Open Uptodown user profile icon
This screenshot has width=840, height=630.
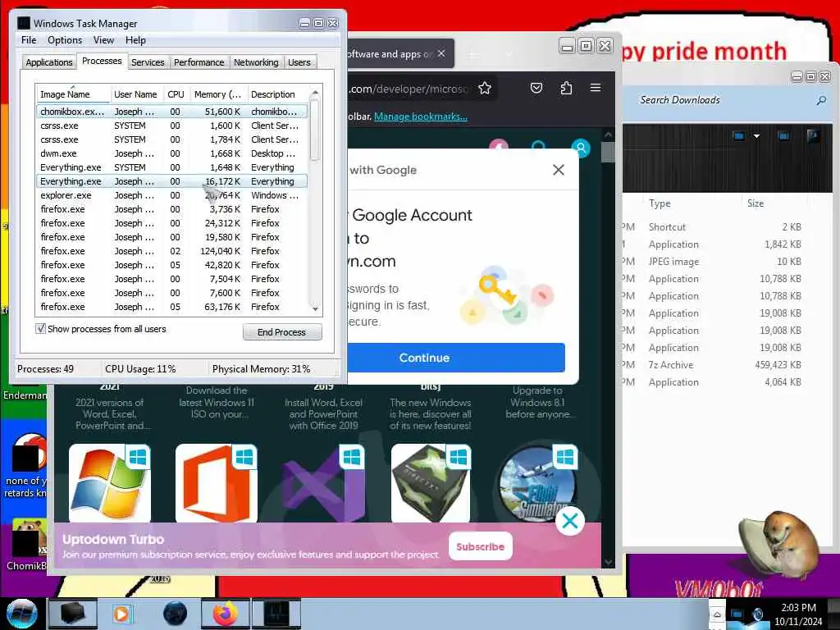click(x=581, y=148)
